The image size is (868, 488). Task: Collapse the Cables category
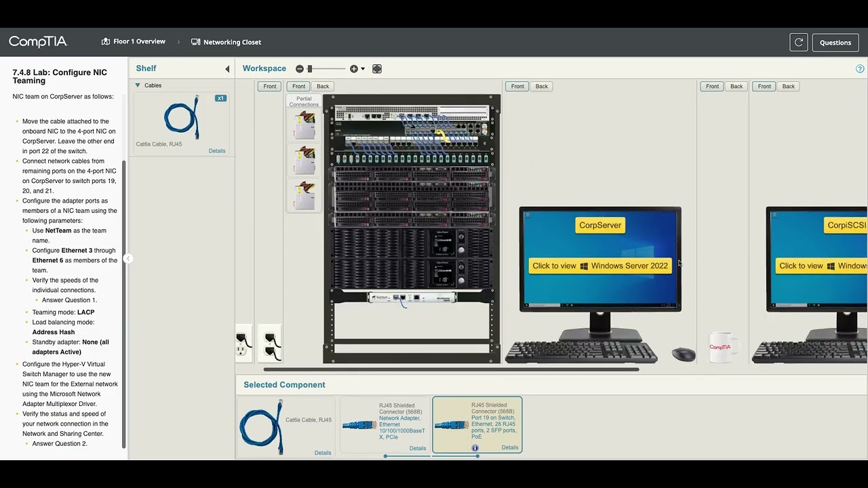tap(138, 85)
